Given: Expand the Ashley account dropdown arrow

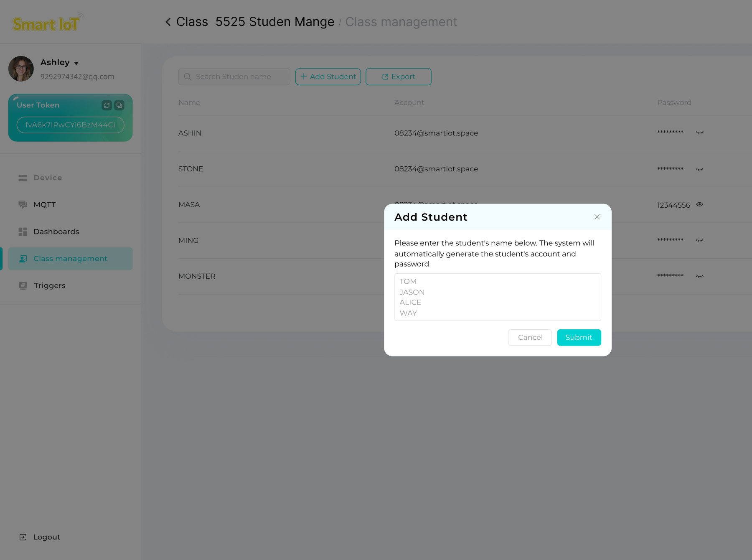Looking at the screenshot, I should 76,64.
